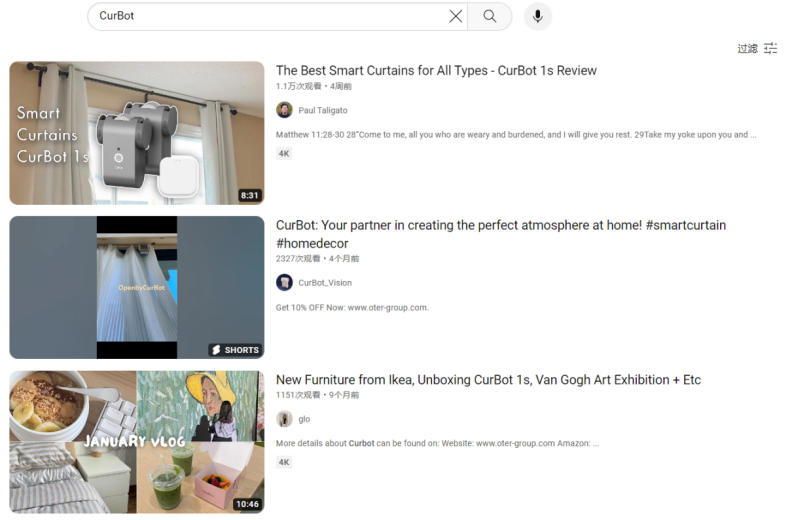Click the magnifying glass search button

tap(490, 16)
